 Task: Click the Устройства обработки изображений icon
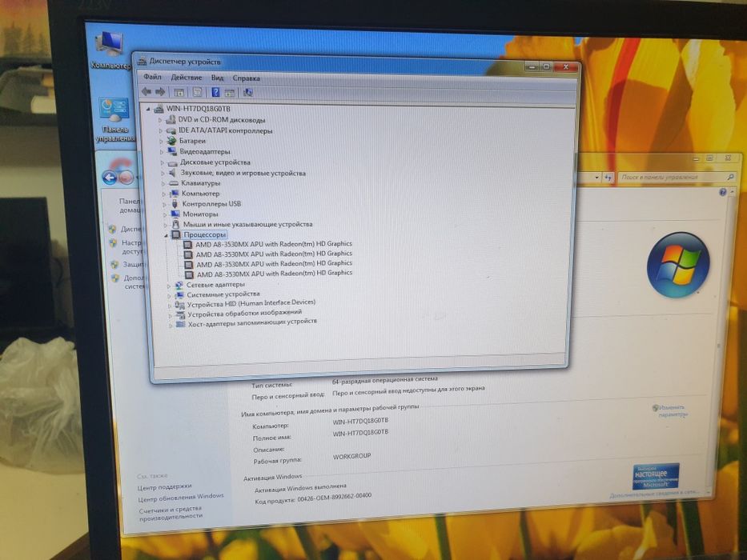point(179,314)
